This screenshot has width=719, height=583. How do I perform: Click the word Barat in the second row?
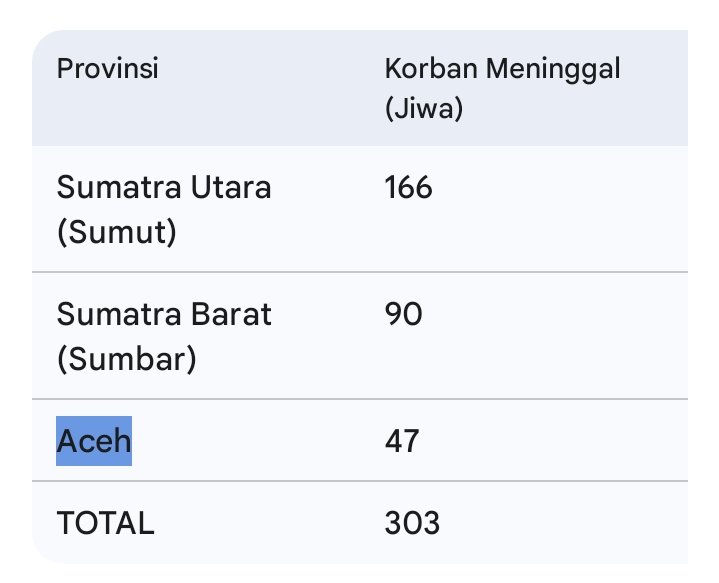tap(232, 315)
